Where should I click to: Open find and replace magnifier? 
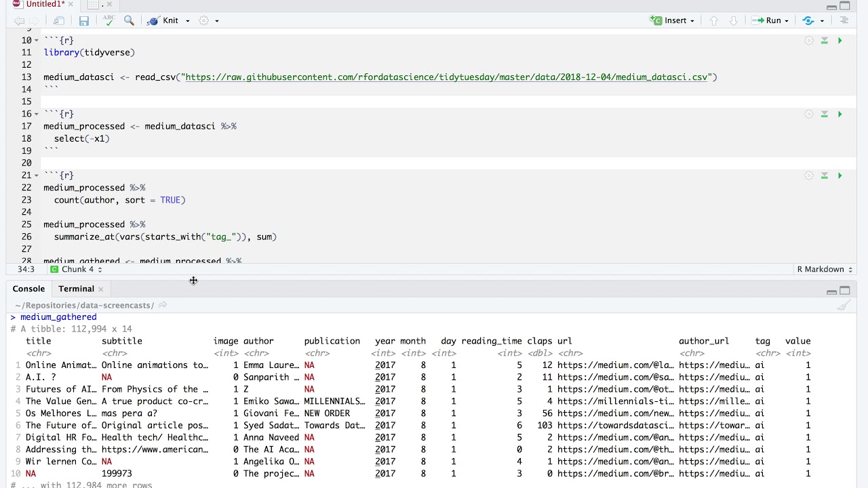[129, 21]
